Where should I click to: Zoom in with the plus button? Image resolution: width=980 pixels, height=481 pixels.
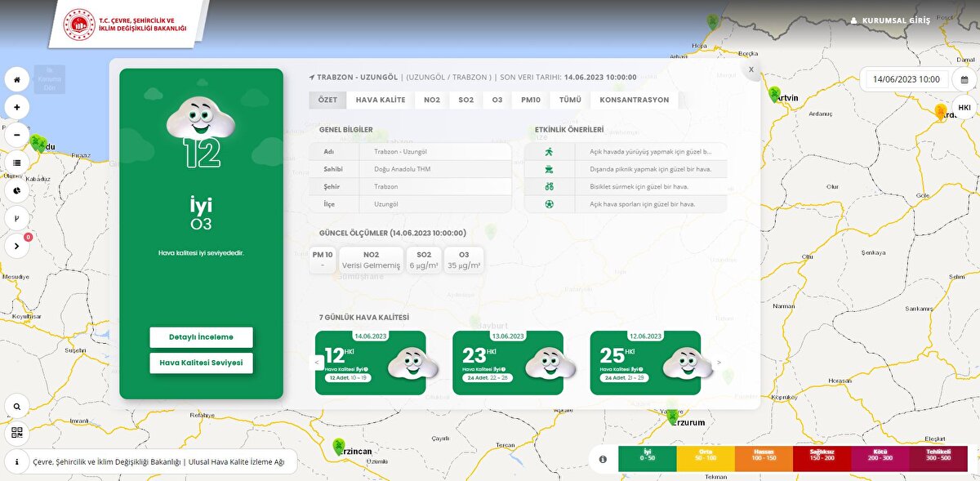coord(17,107)
